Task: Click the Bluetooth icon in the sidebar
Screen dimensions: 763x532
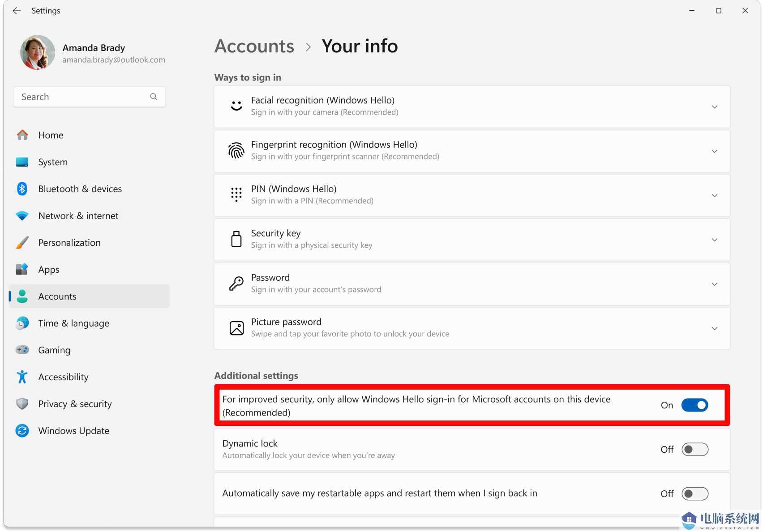Action: [22, 189]
